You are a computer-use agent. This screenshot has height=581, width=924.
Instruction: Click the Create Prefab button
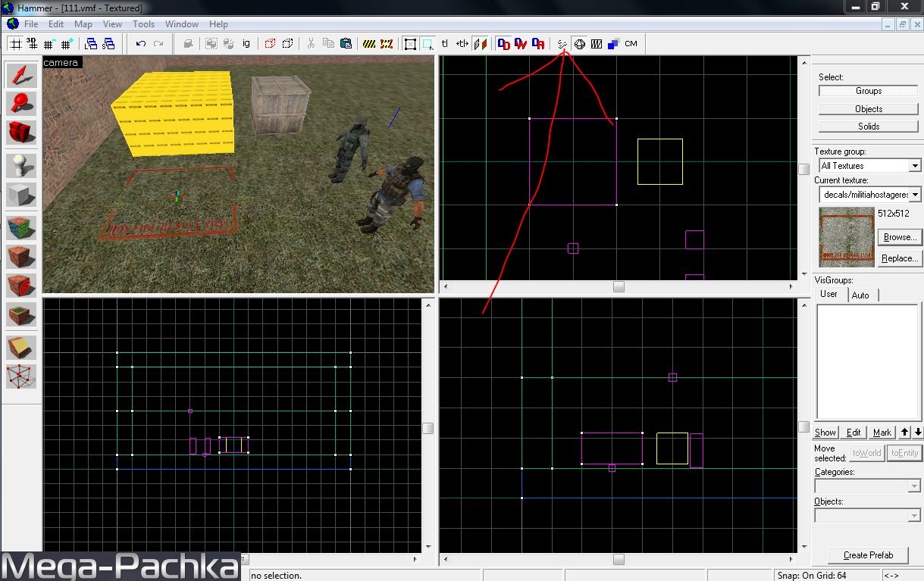click(869, 555)
